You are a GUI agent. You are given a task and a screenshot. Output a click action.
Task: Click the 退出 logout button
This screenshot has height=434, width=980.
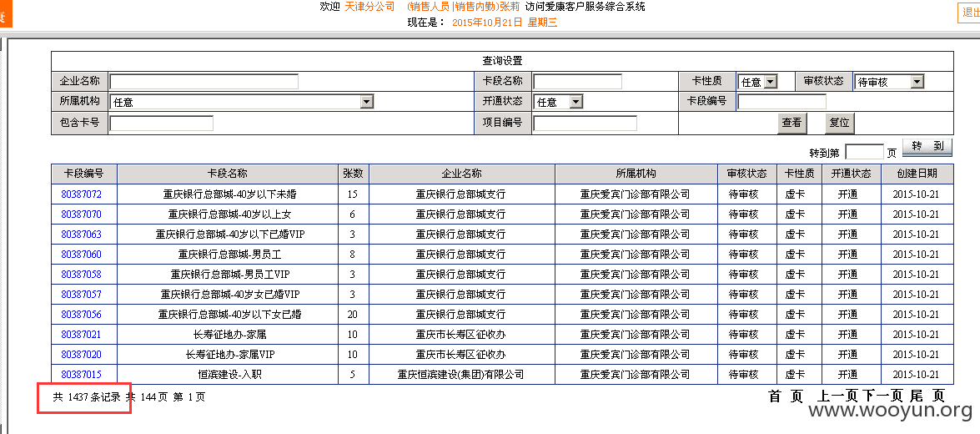(969, 13)
